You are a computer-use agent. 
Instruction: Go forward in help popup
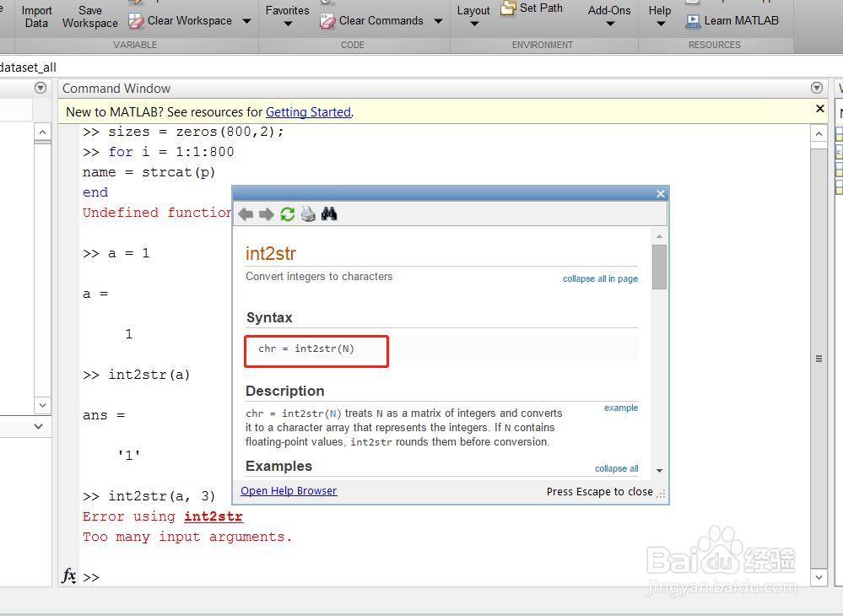point(266,214)
